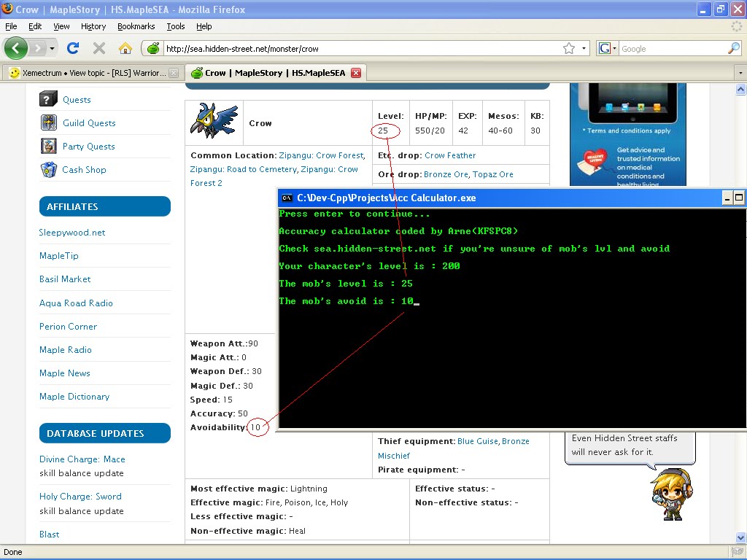Open the Help menu

click(x=204, y=26)
